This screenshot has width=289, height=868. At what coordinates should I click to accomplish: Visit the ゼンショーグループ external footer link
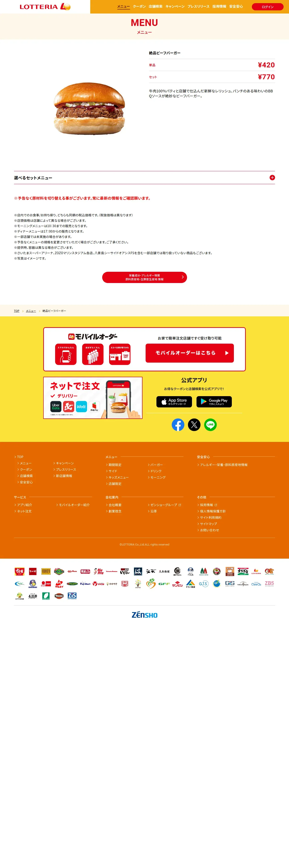pos(165,505)
